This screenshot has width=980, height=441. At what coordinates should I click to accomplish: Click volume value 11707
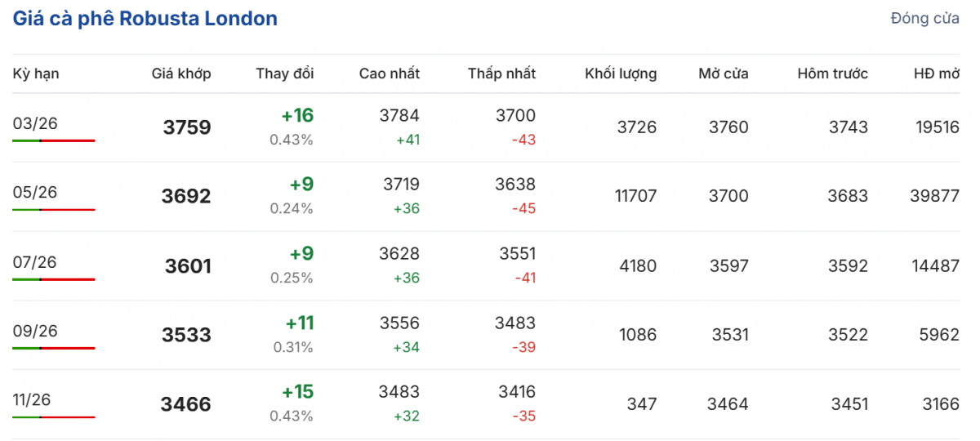[x=635, y=196]
